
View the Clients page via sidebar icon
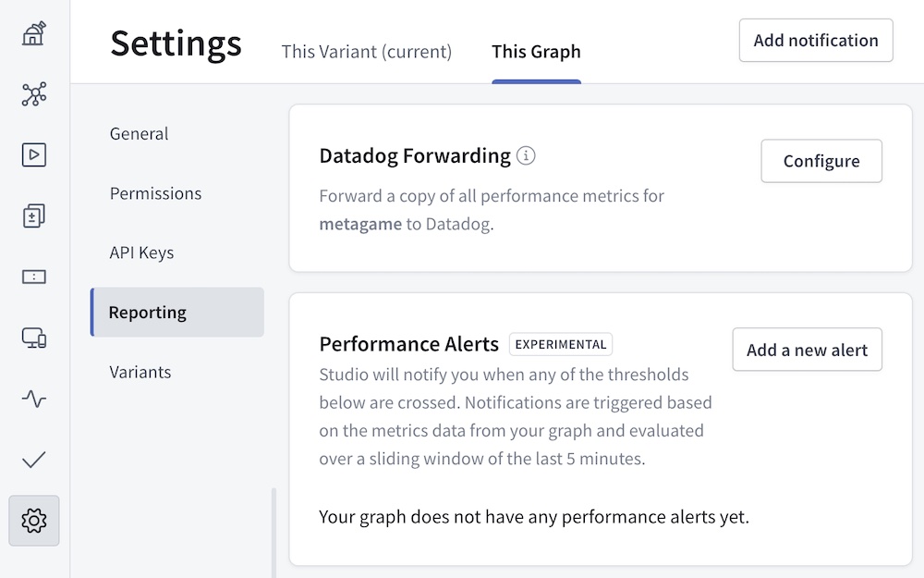[x=34, y=338]
